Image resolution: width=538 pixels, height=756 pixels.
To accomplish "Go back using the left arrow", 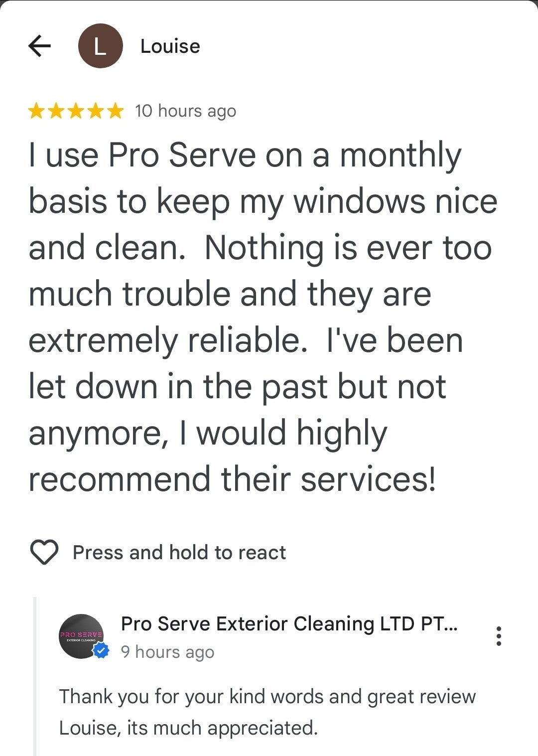I will [x=39, y=46].
